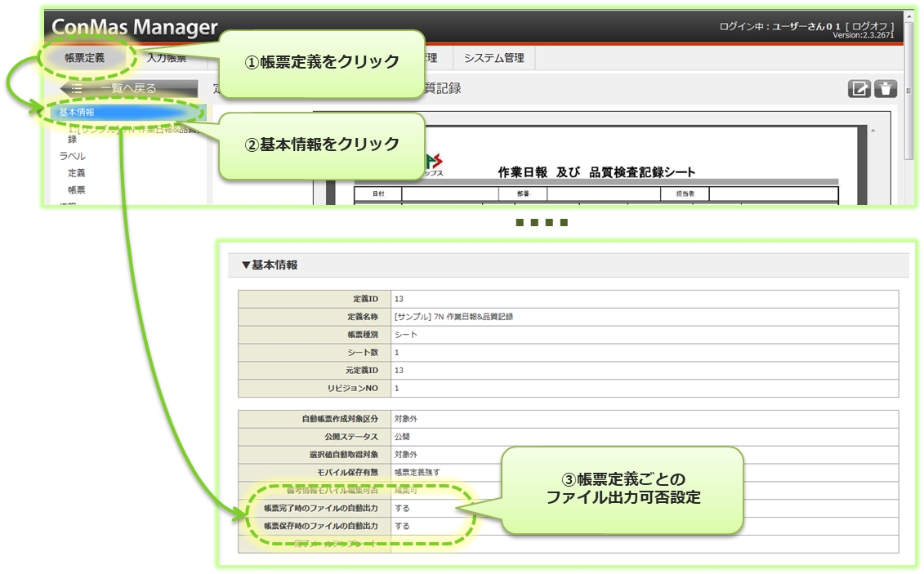This screenshot has width=924, height=574.
Task: Click 対象外 in the 選択値自動取得対象 row
Action: click(x=405, y=455)
